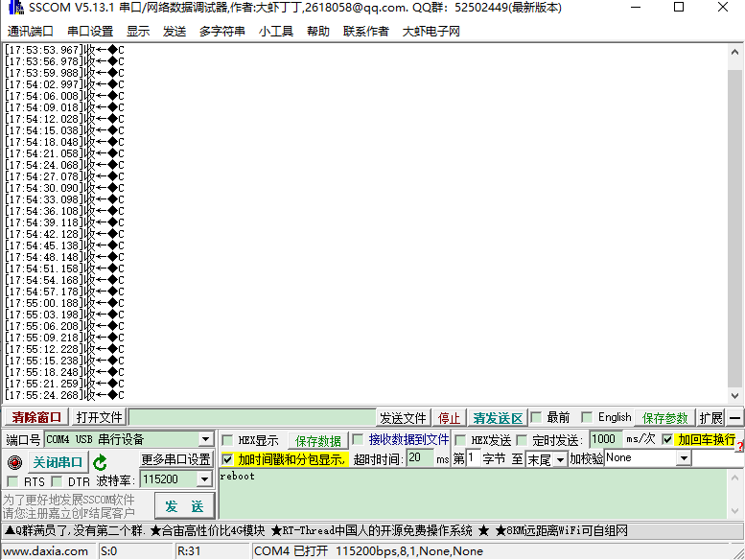Enable 最前 always-on-top checkbox

(536, 417)
